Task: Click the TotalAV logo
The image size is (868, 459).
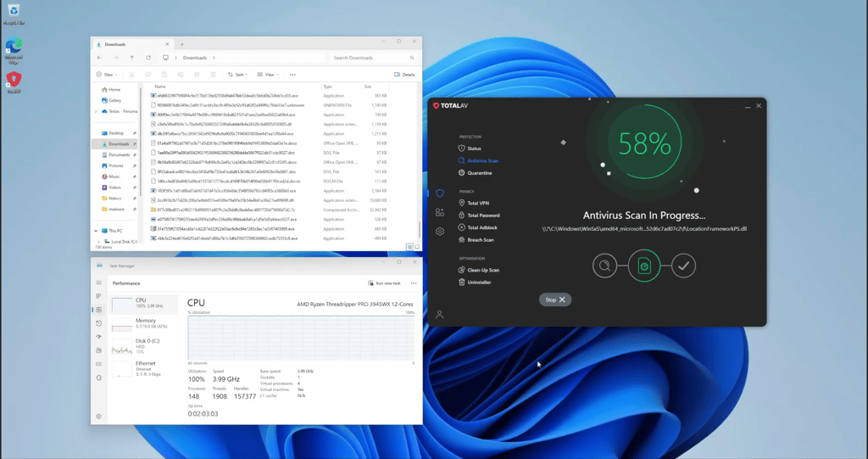Action: pyautogui.click(x=450, y=105)
